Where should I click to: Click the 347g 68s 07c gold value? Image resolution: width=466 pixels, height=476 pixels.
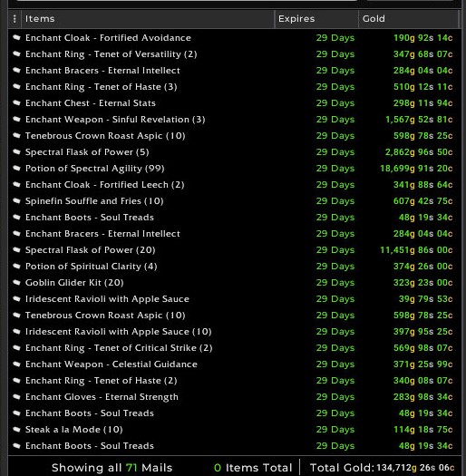422,54
